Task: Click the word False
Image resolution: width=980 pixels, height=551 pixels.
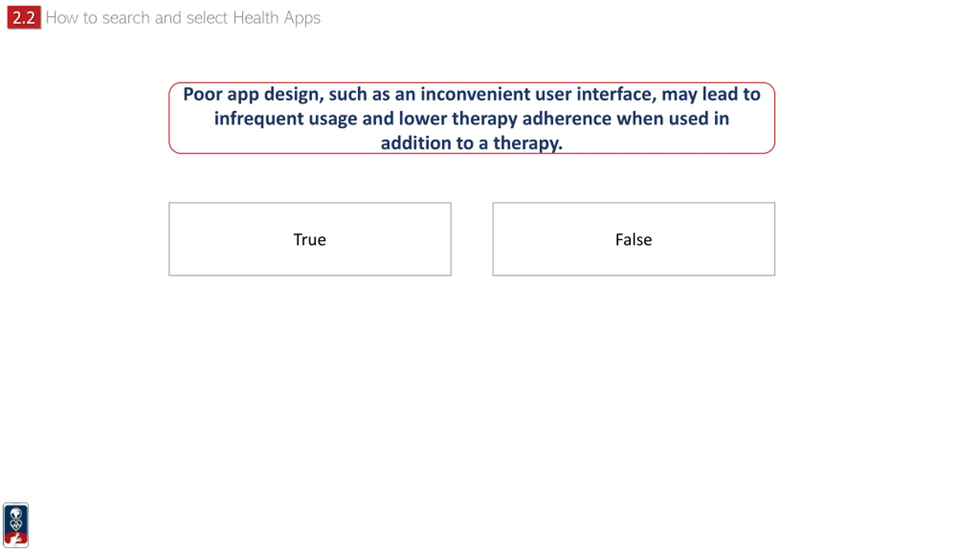Action: pyautogui.click(x=634, y=240)
